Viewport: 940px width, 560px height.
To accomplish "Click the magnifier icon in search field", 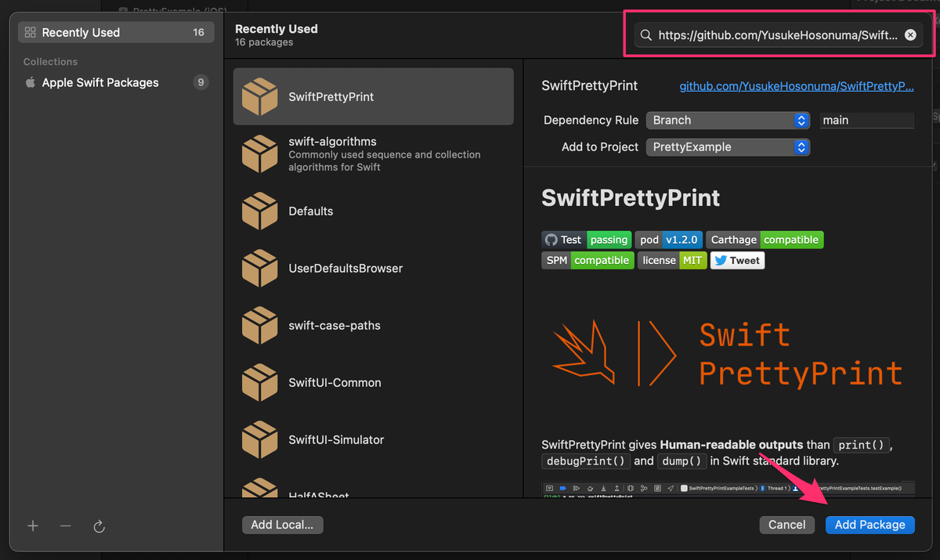I will pyautogui.click(x=646, y=35).
